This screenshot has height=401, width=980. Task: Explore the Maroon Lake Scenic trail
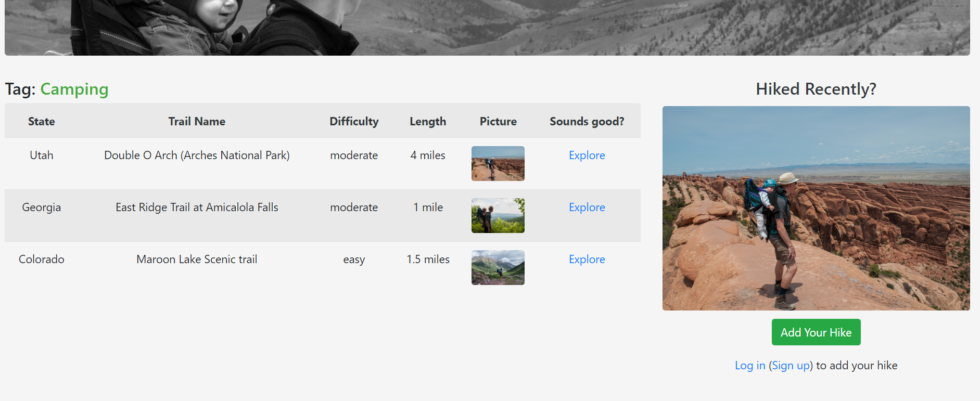(587, 259)
